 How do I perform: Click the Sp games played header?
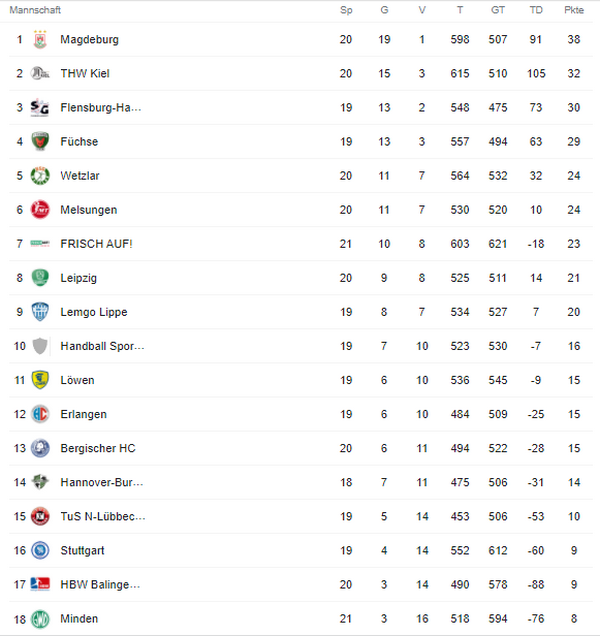click(x=346, y=10)
